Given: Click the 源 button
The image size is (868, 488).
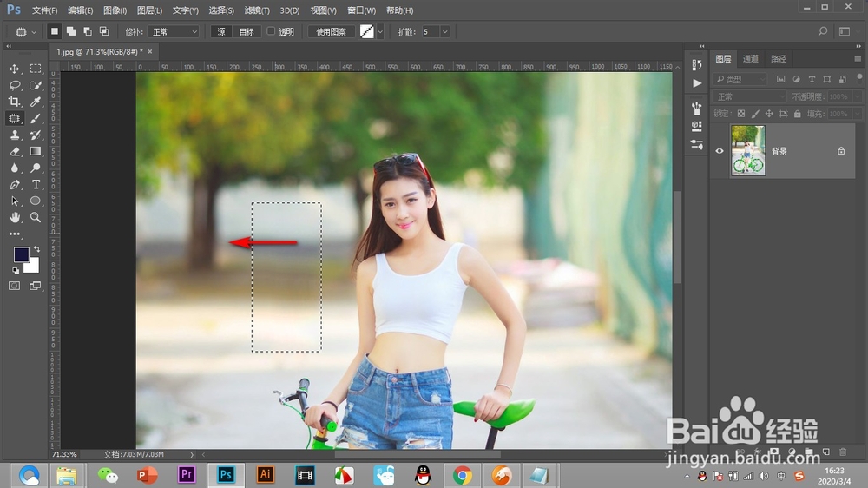Looking at the screenshot, I should pos(221,32).
